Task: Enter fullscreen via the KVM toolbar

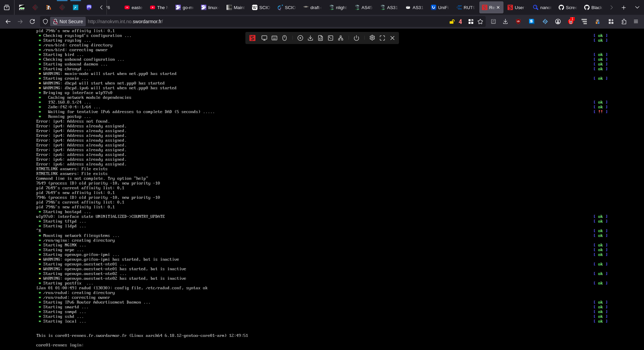Action: pos(382,38)
